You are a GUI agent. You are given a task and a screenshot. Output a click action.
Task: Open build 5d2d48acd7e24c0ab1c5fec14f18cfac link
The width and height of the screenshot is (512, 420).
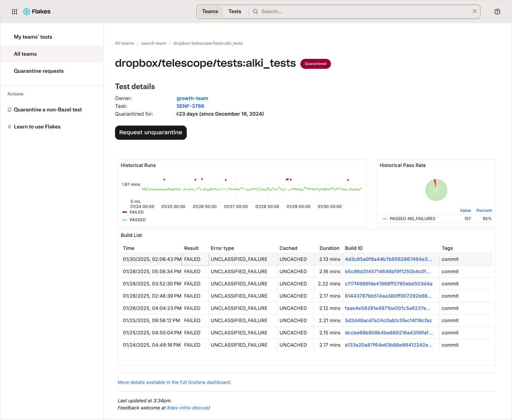[388, 320]
